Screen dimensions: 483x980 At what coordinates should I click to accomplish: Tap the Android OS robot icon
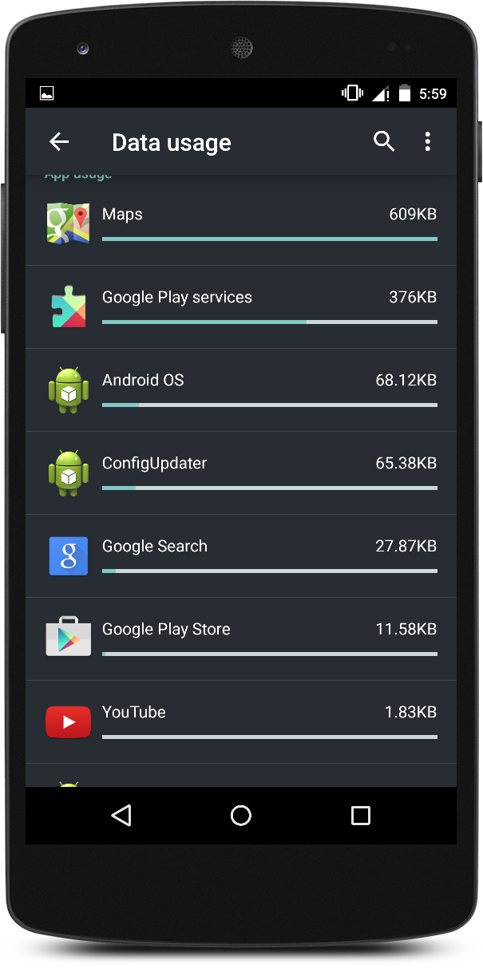68,390
